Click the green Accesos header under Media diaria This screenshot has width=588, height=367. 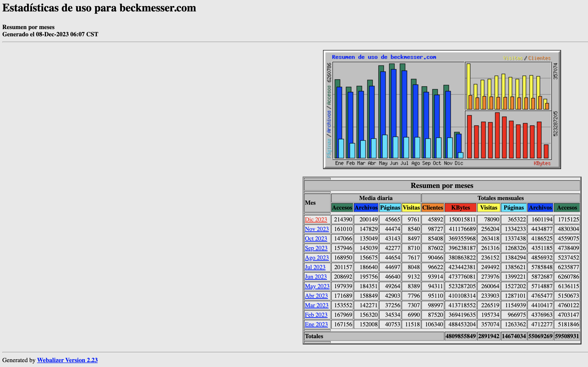pos(342,208)
